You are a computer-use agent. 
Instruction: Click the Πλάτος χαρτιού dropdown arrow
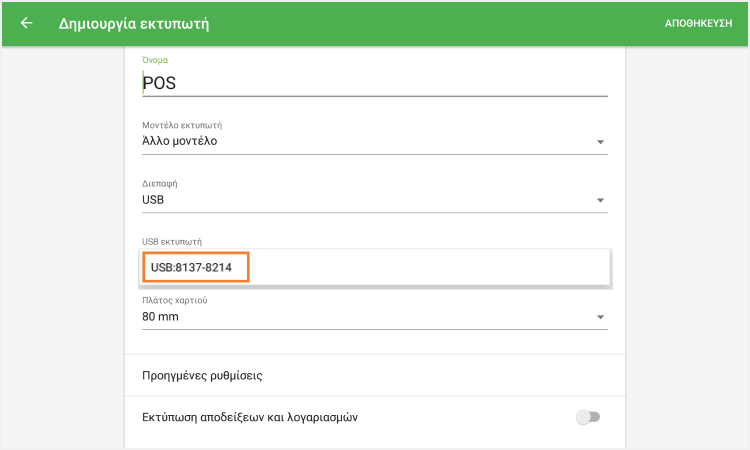tap(600, 317)
